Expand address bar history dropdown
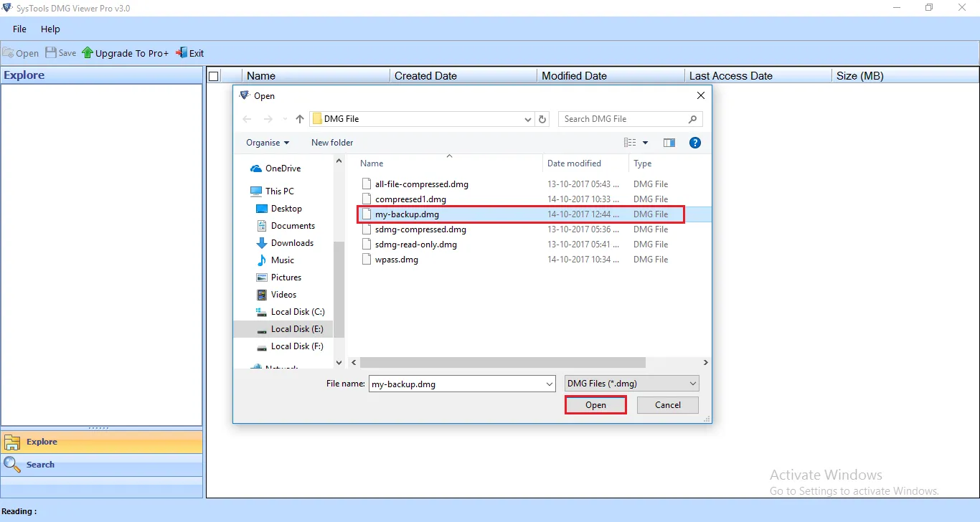 [x=528, y=120]
